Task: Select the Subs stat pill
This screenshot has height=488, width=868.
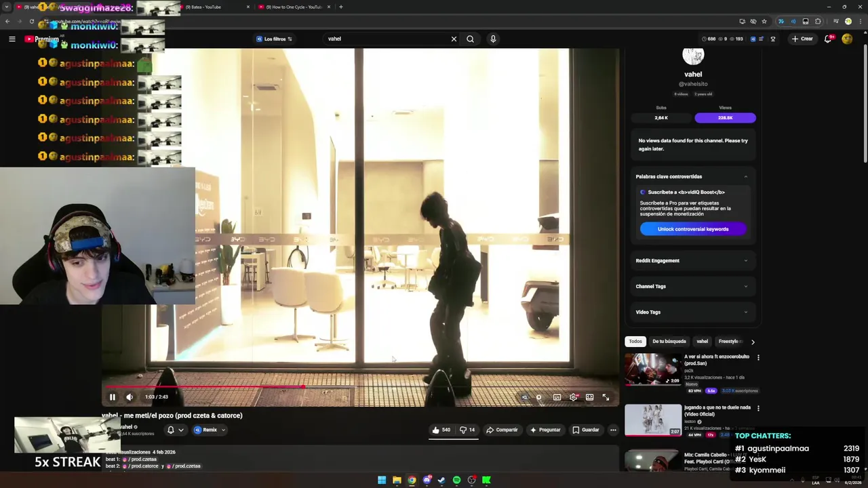Action: pyautogui.click(x=661, y=118)
